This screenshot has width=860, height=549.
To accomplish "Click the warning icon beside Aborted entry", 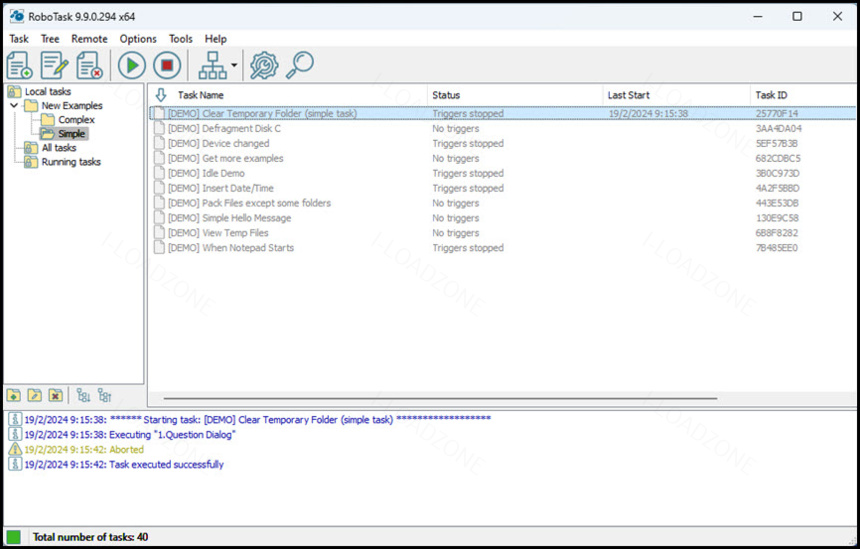I will (15, 449).
